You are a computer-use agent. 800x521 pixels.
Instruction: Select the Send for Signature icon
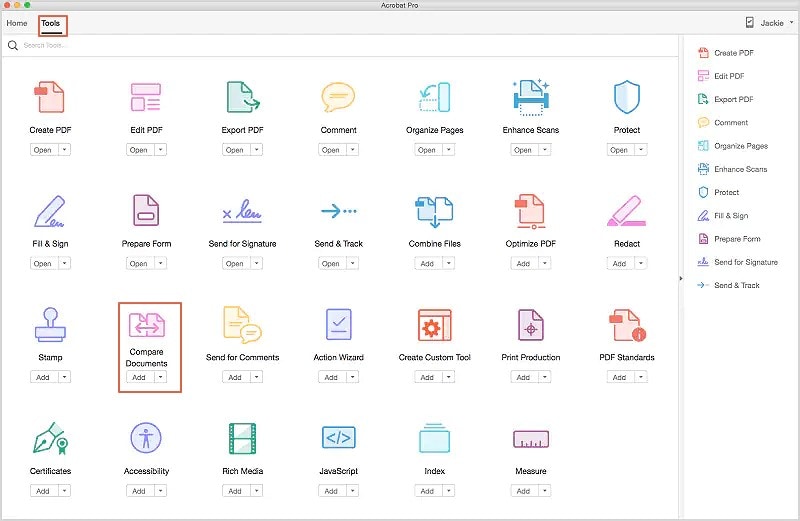point(242,210)
